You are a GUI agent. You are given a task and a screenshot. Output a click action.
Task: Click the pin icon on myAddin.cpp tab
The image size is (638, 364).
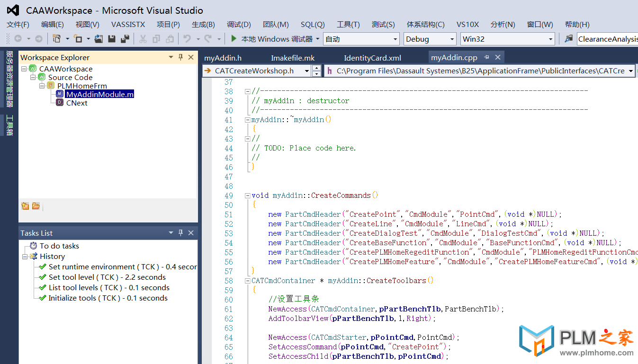tap(486, 57)
